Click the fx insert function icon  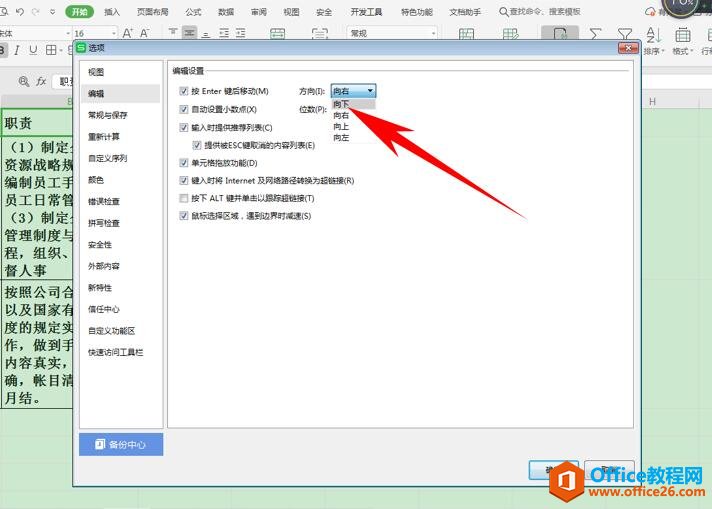(41, 81)
